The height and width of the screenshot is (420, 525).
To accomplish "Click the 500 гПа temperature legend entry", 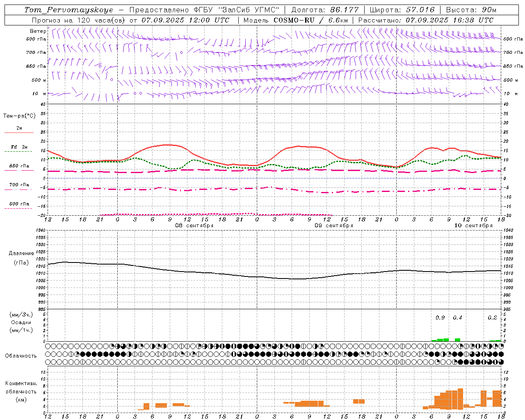I will tap(19, 204).
